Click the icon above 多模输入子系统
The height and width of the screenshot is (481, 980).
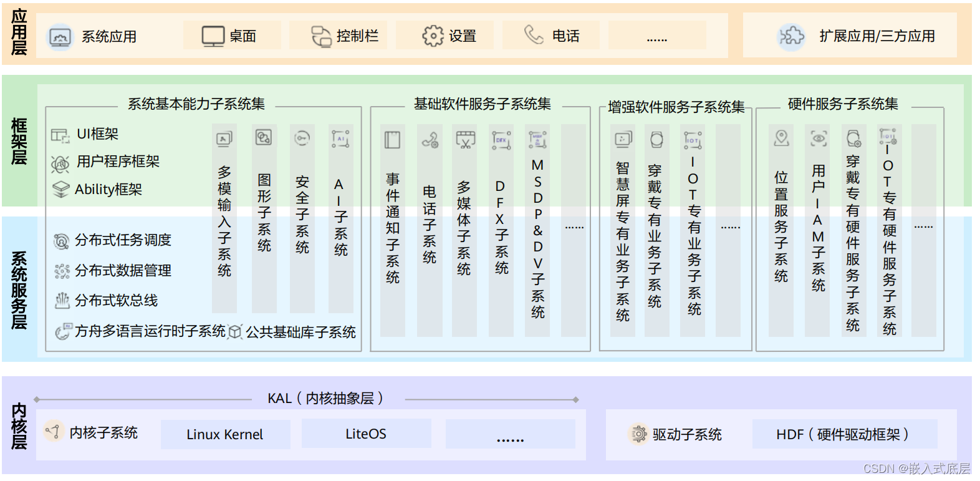click(x=224, y=138)
